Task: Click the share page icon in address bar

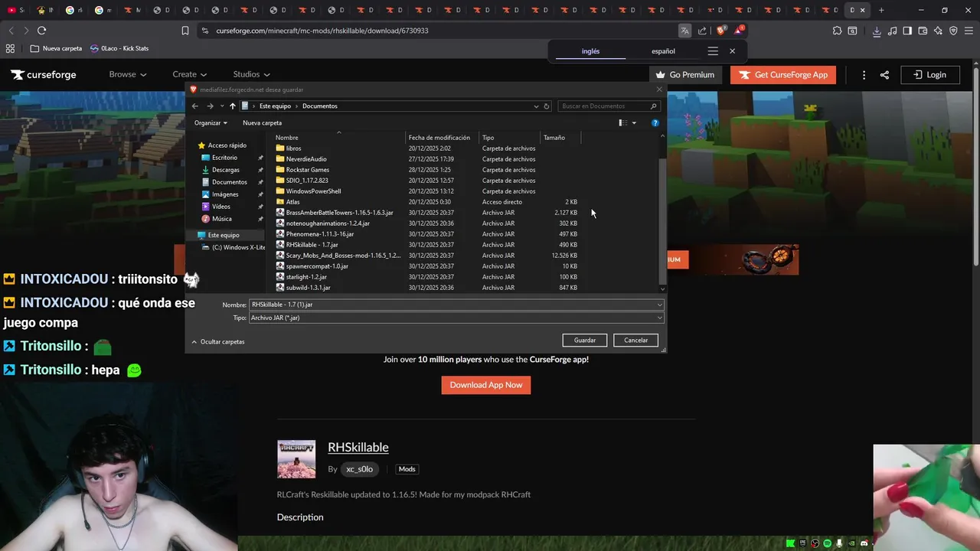Action: pyautogui.click(x=702, y=31)
